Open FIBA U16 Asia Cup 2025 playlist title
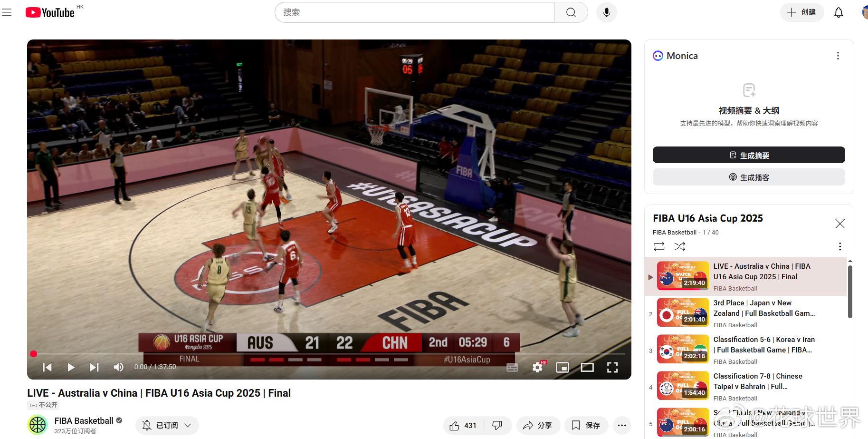The height and width of the screenshot is (439, 868). coord(708,218)
